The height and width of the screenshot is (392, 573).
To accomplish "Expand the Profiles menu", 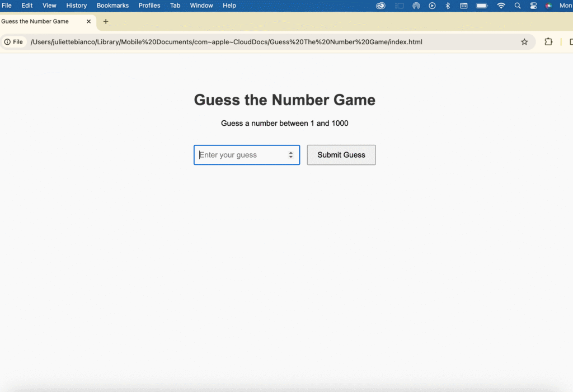I will click(x=149, y=6).
